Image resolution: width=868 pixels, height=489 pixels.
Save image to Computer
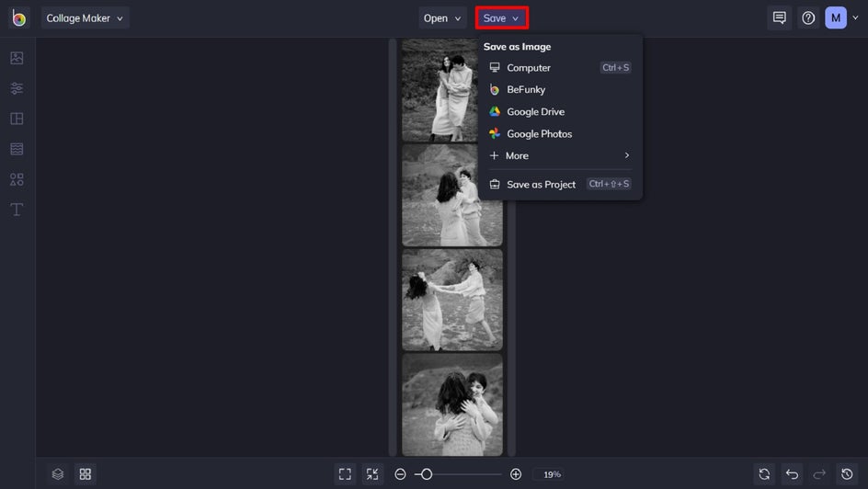(x=560, y=68)
